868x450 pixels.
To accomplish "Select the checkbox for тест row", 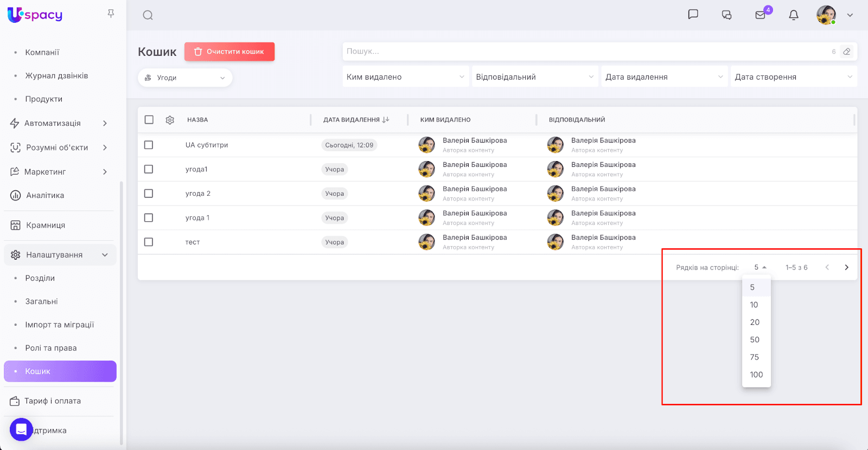I will (x=149, y=242).
